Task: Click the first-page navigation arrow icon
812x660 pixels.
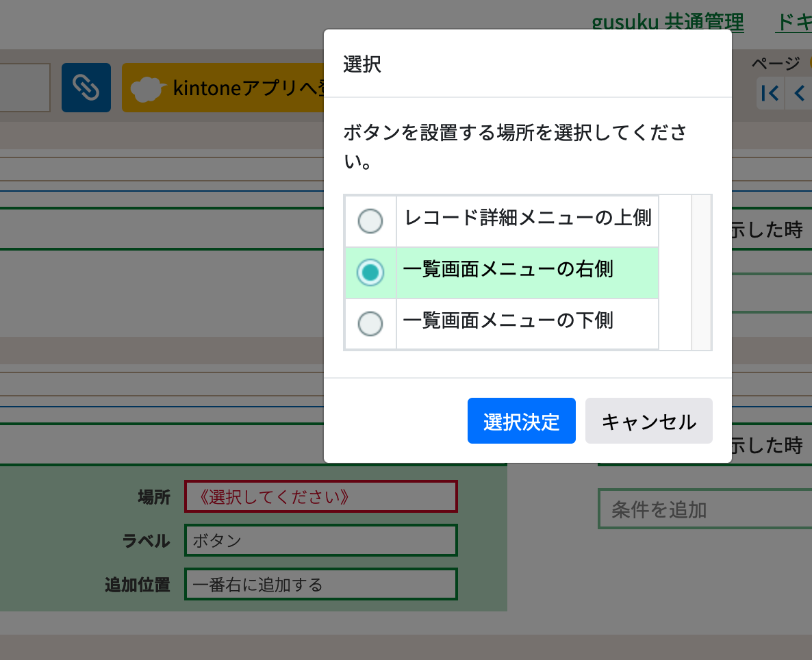Action: (770, 93)
